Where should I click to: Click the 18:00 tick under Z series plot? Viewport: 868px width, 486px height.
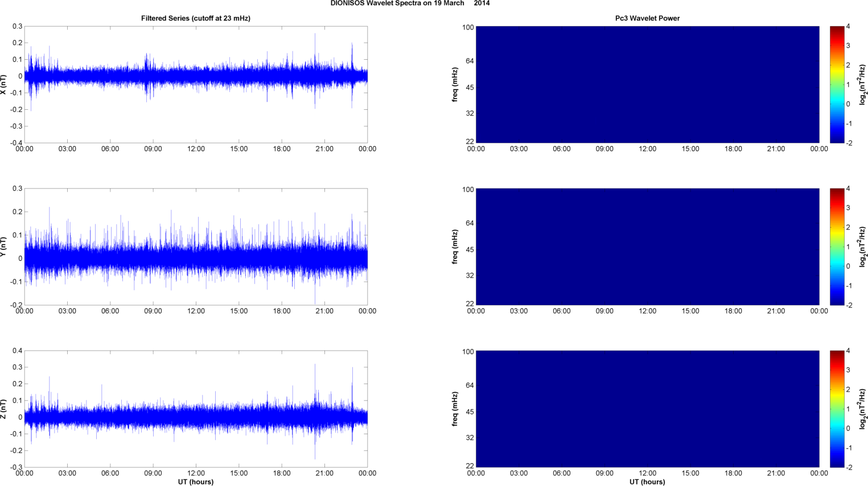point(282,473)
